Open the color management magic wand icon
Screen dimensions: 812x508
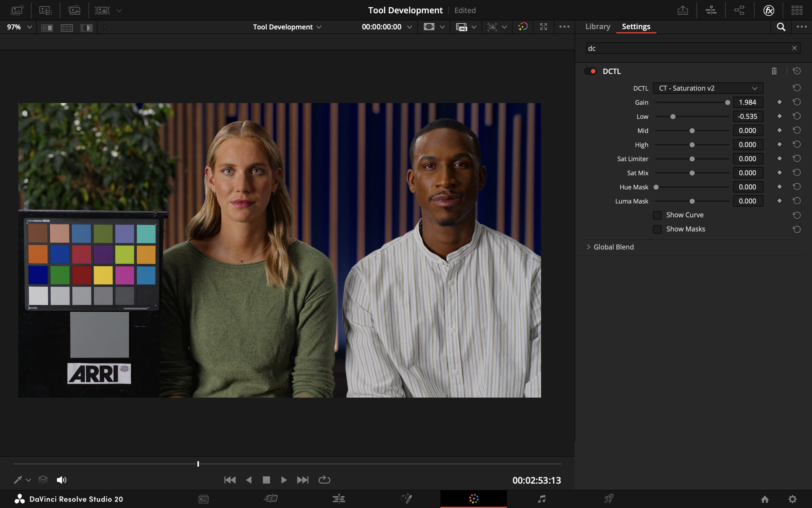tap(522, 27)
